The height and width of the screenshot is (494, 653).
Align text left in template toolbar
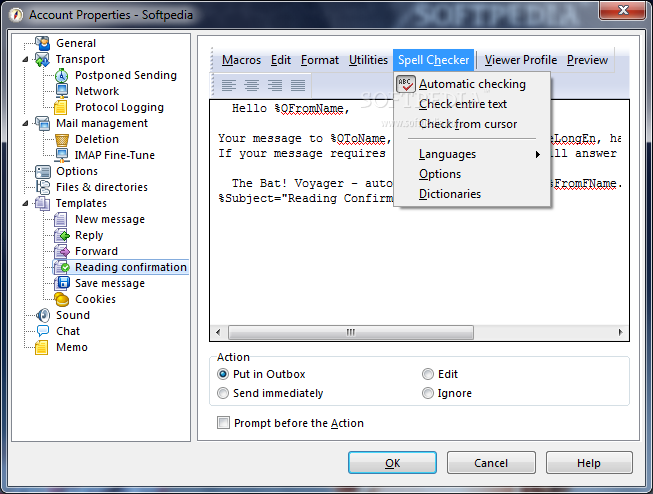229,85
